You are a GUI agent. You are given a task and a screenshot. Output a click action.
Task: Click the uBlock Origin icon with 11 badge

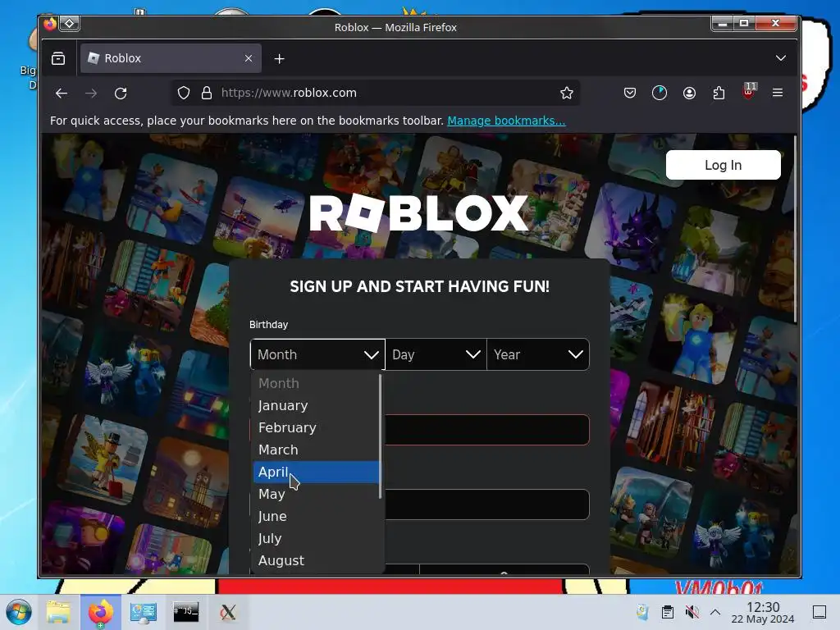point(749,91)
